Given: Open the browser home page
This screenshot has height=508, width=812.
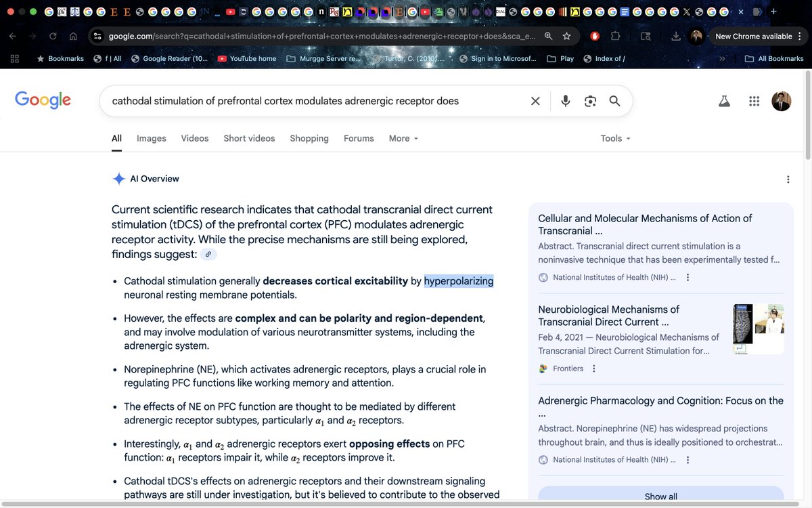Looking at the screenshot, I should coord(73,37).
